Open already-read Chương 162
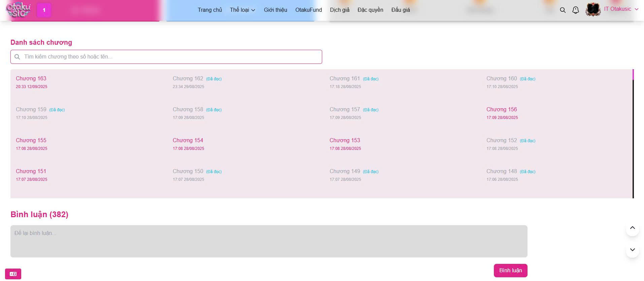Screen dimensions: 644x281 pos(188,79)
